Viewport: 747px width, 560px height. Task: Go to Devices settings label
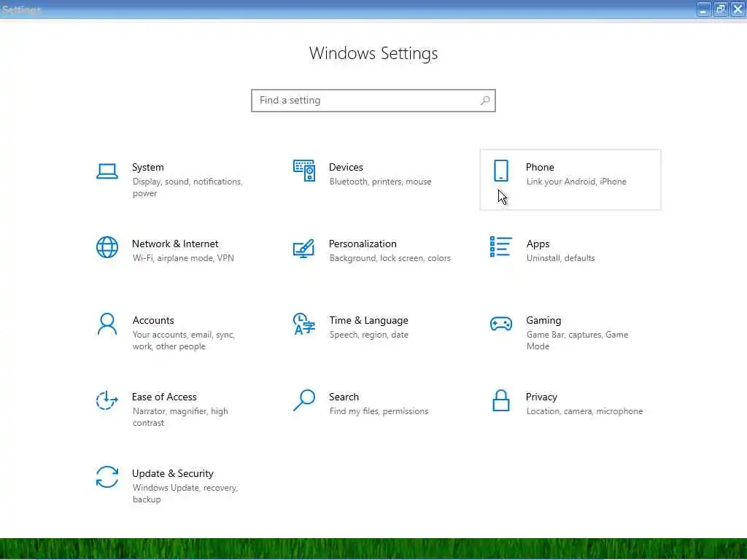346,167
